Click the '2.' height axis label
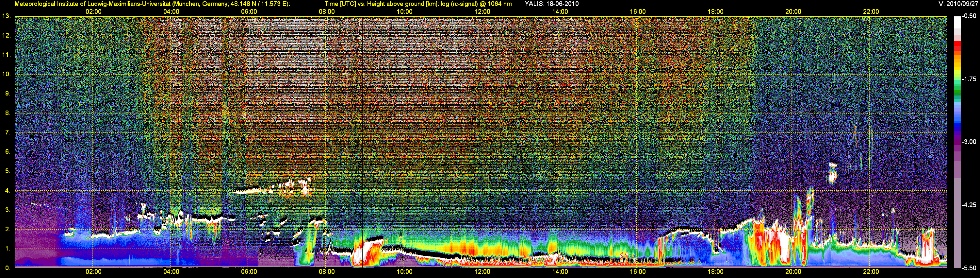Image resolution: width=980 pixels, height=278 pixels. [x=8, y=229]
